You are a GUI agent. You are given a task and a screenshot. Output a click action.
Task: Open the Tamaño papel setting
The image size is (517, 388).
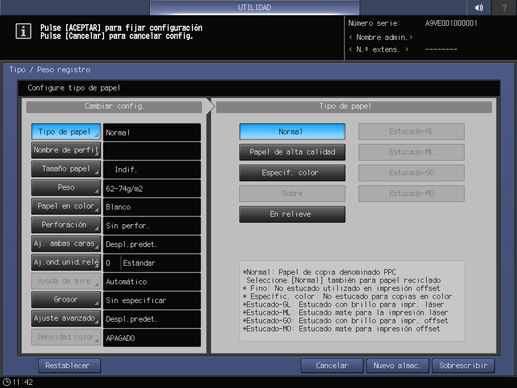click(x=66, y=169)
